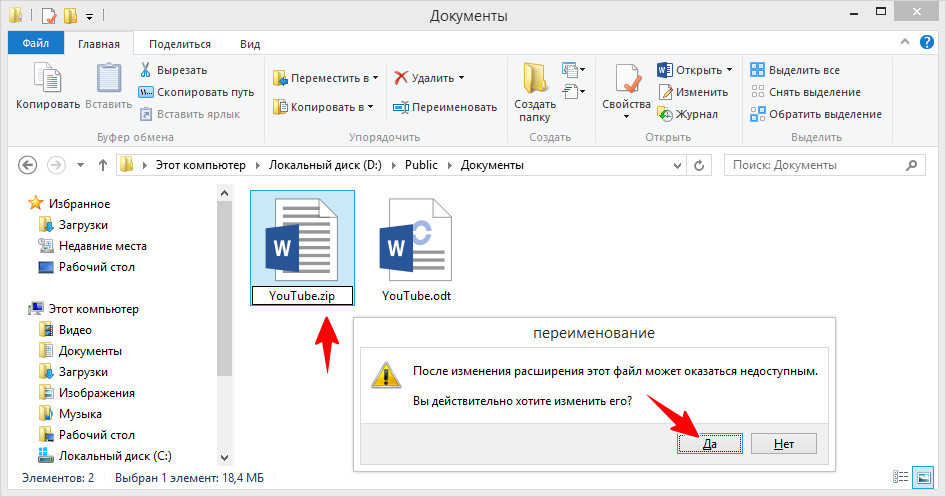This screenshot has width=946, height=497.
Task: Switch to Главная tab
Action: pyautogui.click(x=98, y=44)
